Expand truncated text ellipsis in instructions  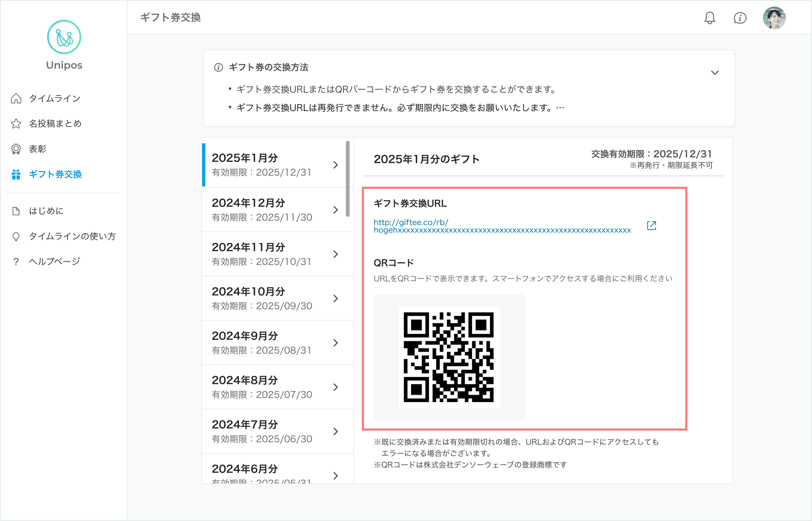click(x=560, y=108)
